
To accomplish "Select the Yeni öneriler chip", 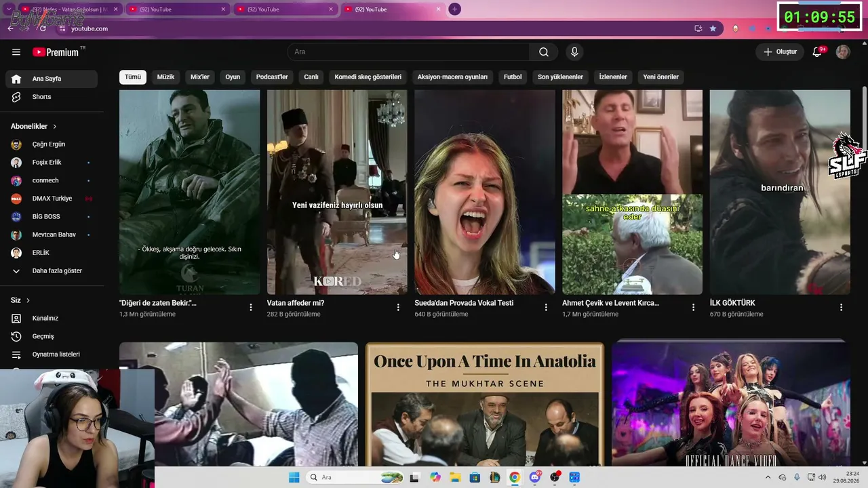I will 660,77.
